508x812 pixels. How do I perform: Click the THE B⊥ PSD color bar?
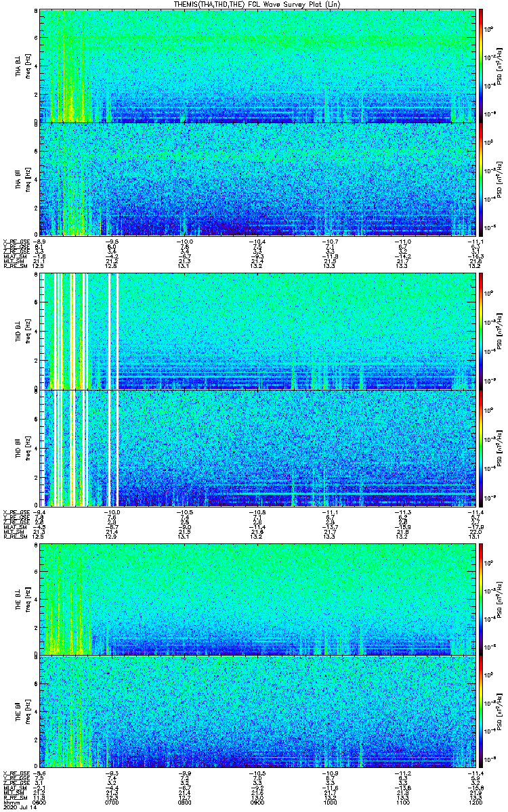coord(482,599)
